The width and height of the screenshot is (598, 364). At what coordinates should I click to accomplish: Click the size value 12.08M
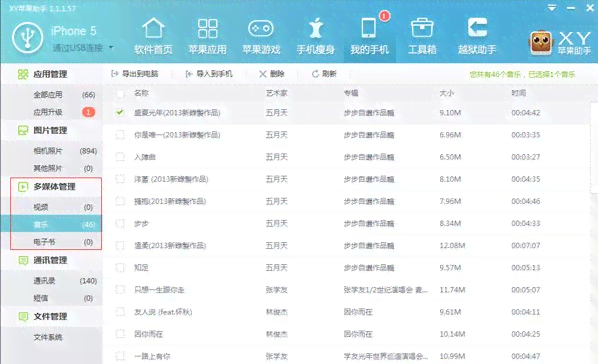point(452,245)
